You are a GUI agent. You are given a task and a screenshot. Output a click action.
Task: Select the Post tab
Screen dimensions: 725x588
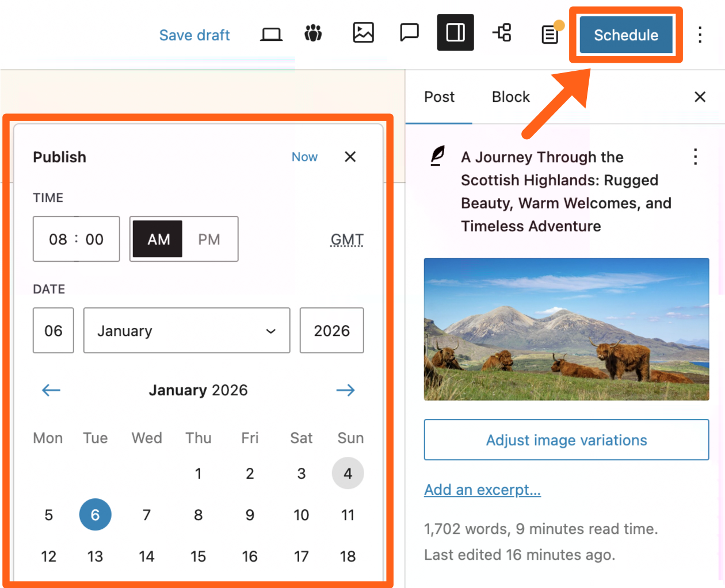click(x=439, y=97)
